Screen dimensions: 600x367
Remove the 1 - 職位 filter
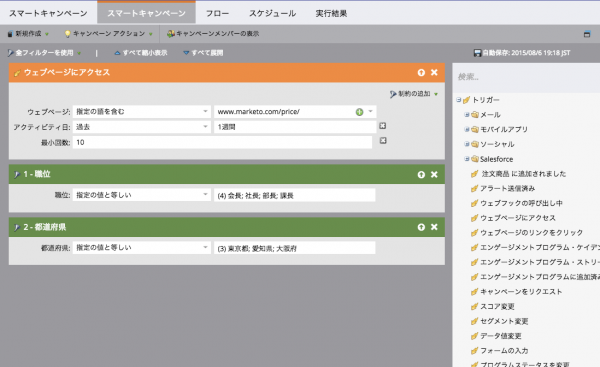(x=434, y=175)
